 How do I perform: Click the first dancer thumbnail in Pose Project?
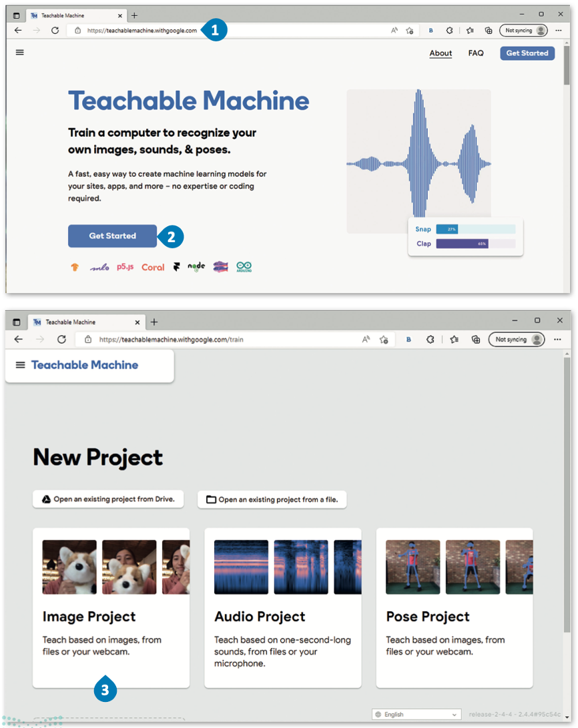(x=412, y=567)
